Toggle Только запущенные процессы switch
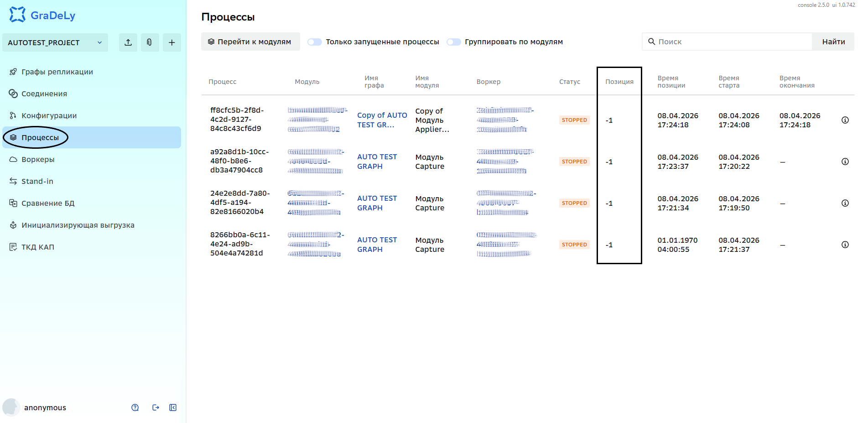 pyautogui.click(x=315, y=42)
